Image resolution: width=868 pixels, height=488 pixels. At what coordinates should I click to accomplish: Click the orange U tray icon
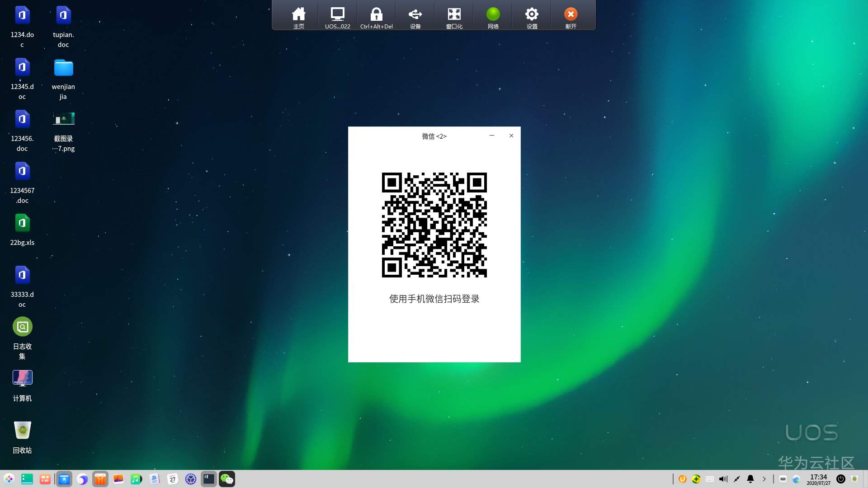pos(683,479)
